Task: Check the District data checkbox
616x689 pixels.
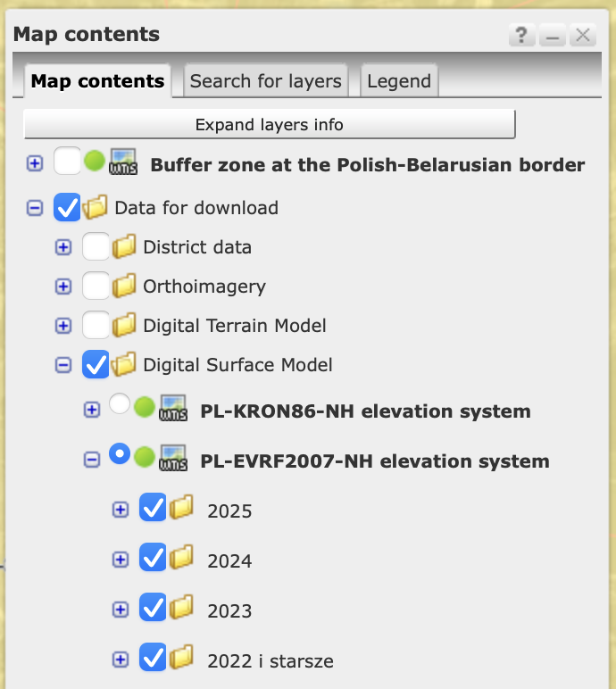Action: pos(96,246)
